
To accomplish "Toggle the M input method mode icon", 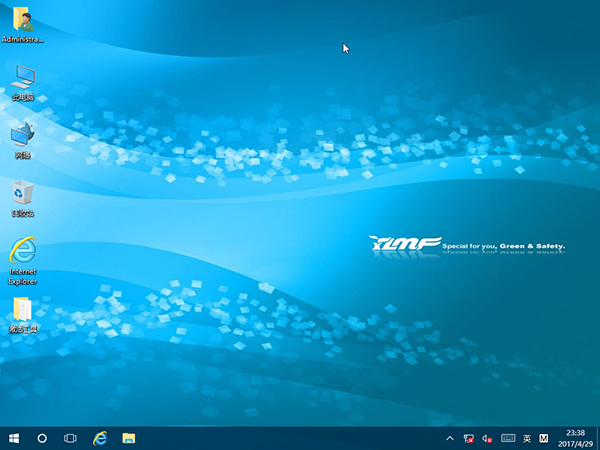I will click(x=544, y=438).
